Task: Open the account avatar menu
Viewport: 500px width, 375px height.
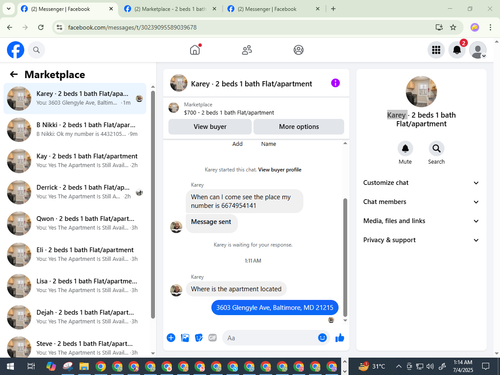Action: (x=478, y=50)
